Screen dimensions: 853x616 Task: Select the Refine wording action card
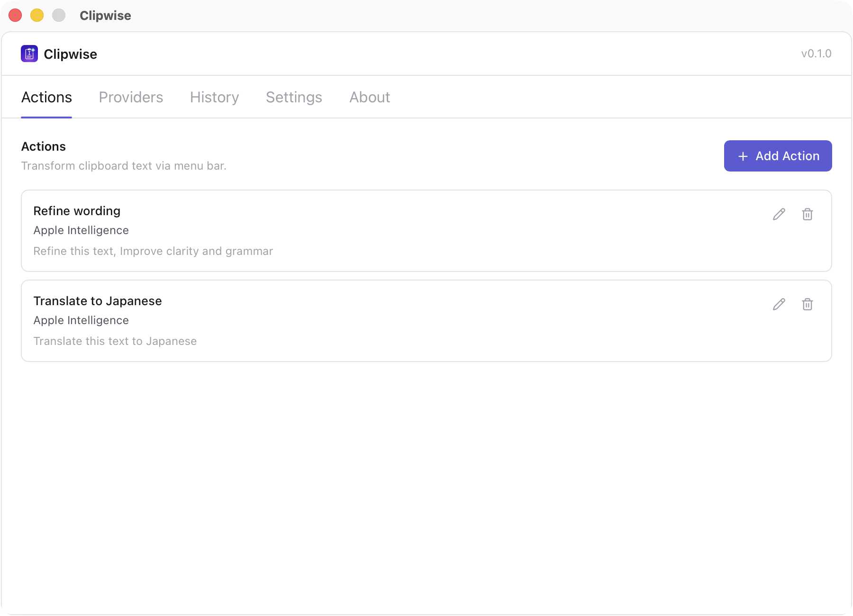pyautogui.click(x=332, y=231)
